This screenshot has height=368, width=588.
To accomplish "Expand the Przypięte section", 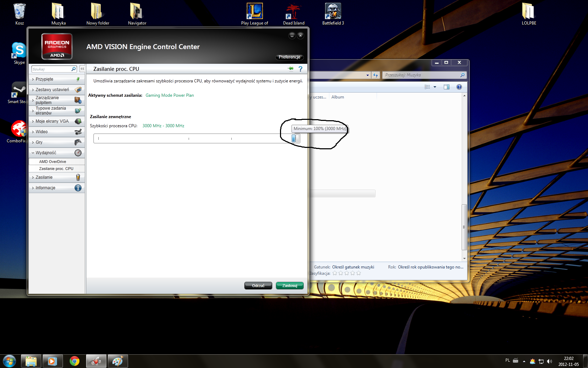I will 57,79.
